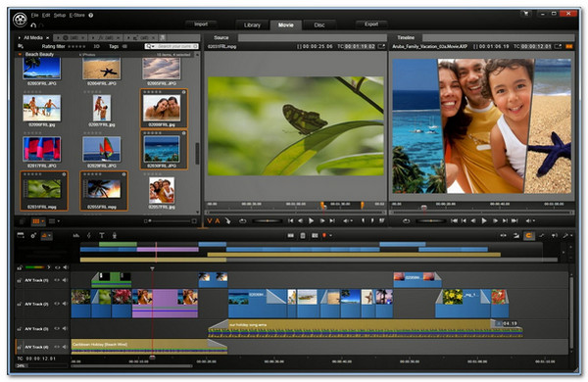
Task: Click the timeline settings gear icon
Action: tap(33, 235)
